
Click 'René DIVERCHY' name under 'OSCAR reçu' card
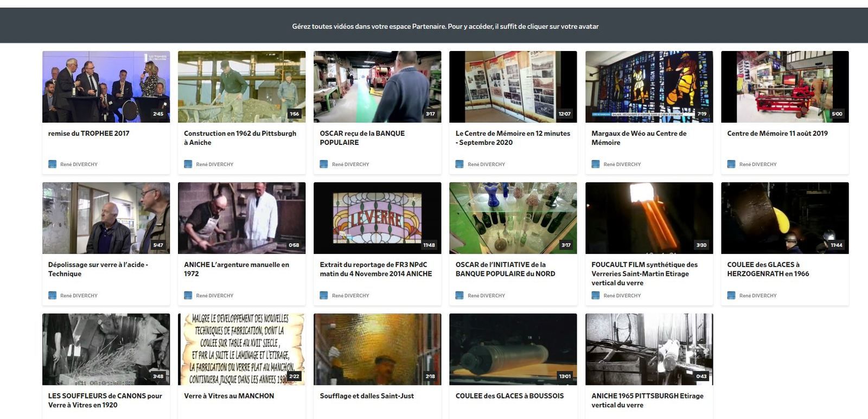(x=350, y=164)
